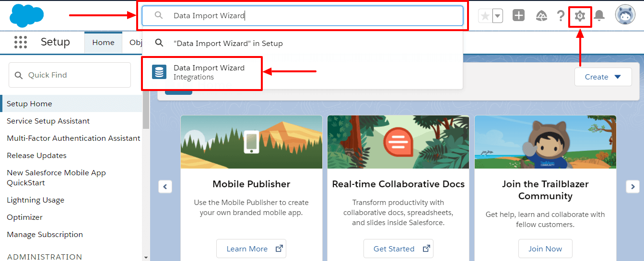Open the Trailhead guidance icon
644x261 pixels.
click(541, 16)
